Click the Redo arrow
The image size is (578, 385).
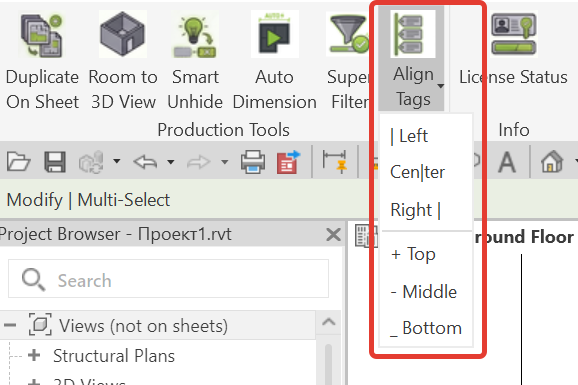click(x=199, y=162)
